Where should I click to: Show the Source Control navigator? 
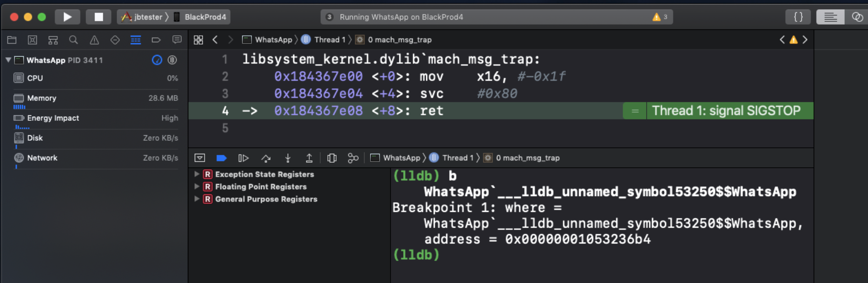pyautogui.click(x=33, y=40)
